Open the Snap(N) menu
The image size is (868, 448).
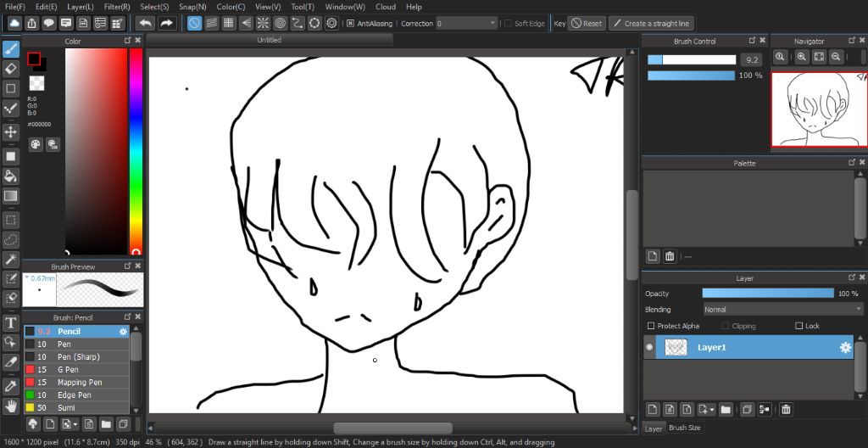tap(192, 7)
